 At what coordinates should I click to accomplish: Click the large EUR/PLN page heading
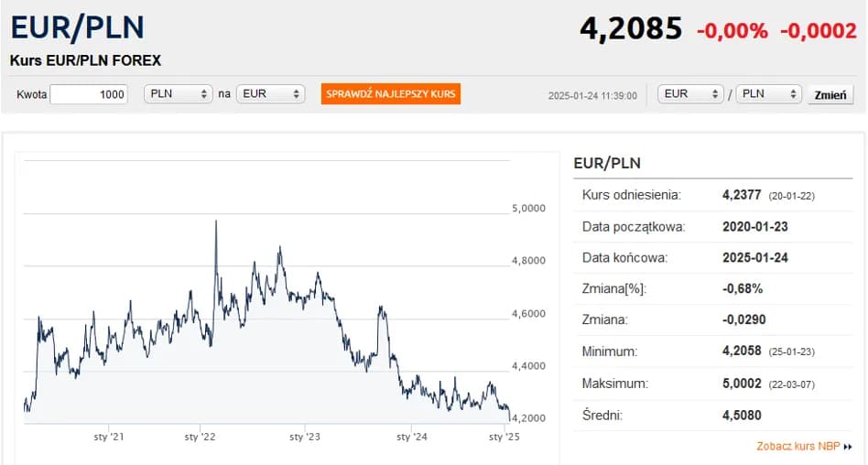pyautogui.click(x=78, y=27)
